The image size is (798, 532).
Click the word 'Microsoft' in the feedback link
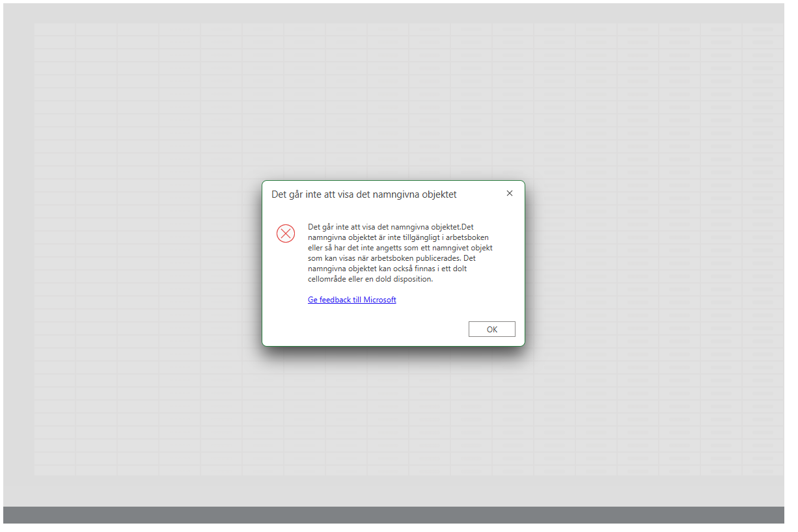(x=379, y=300)
